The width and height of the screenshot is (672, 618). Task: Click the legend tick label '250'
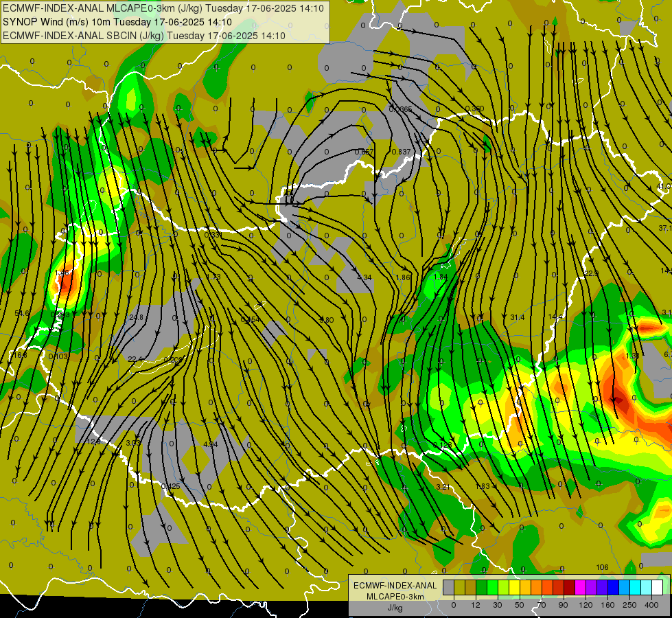tap(629, 605)
